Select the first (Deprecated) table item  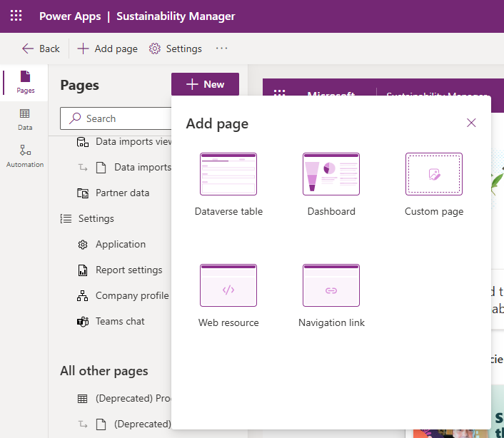124,399
